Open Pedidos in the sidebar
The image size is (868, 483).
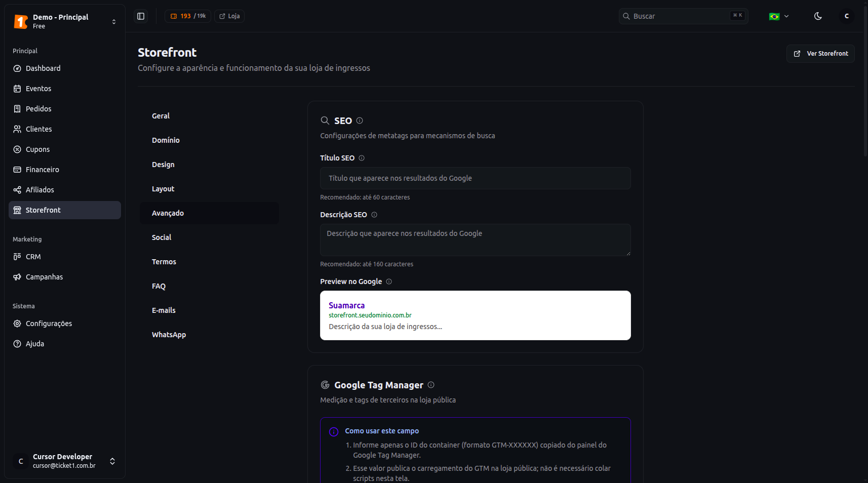(65, 109)
